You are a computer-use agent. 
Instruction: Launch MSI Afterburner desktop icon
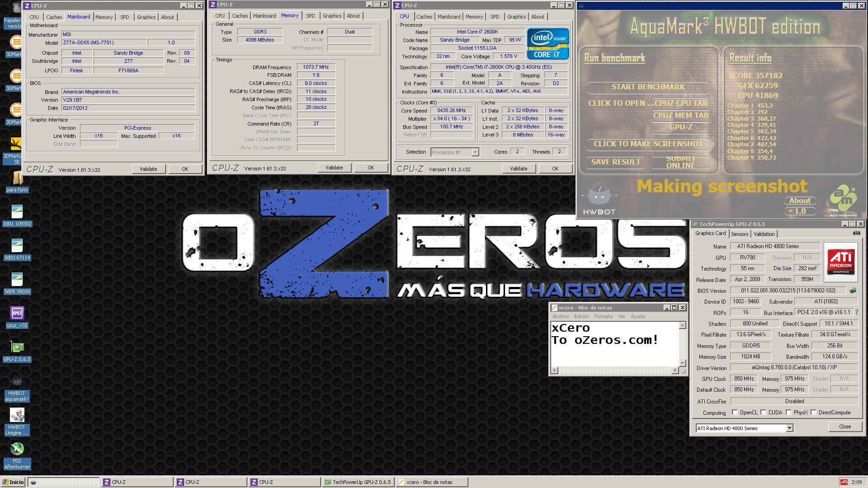17,456
